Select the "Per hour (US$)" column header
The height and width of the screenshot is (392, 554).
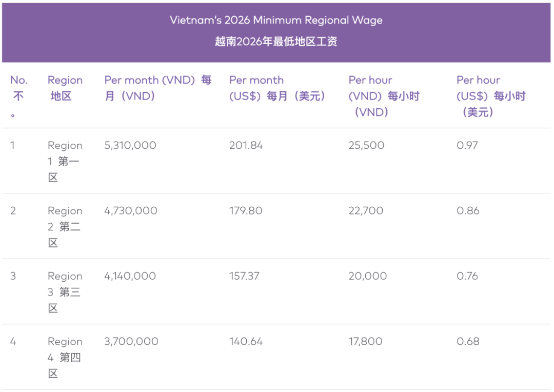click(491, 96)
